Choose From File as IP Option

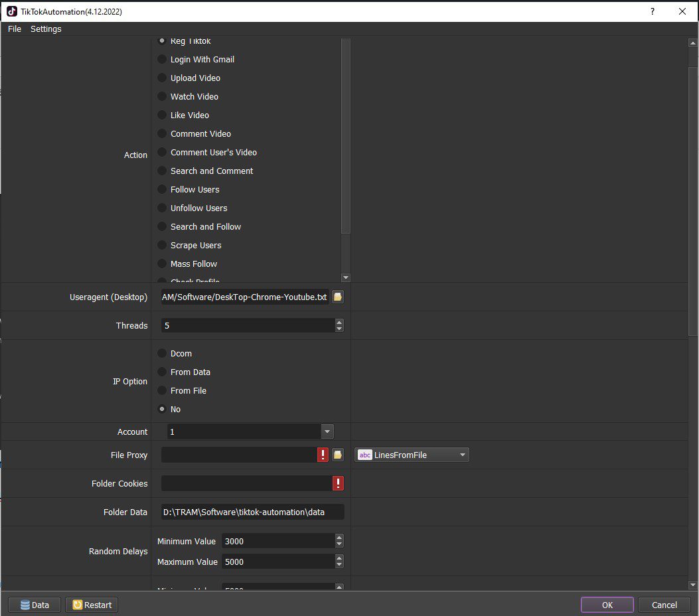182,390
